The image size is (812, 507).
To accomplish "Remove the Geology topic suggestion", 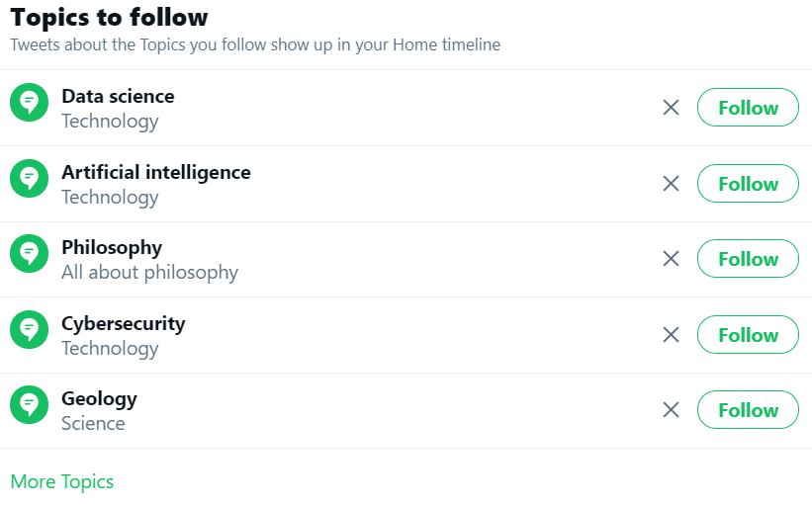I will [671, 410].
